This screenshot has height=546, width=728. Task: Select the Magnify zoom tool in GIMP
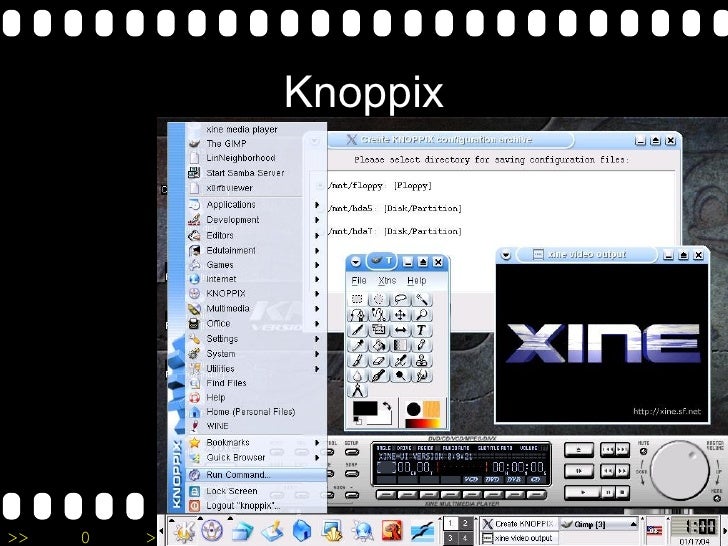(x=422, y=315)
